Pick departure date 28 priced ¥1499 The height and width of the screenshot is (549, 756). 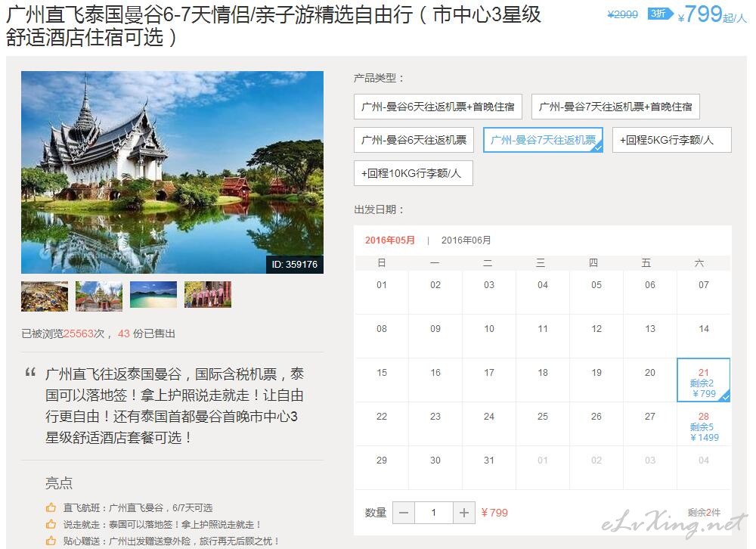(x=703, y=424)
